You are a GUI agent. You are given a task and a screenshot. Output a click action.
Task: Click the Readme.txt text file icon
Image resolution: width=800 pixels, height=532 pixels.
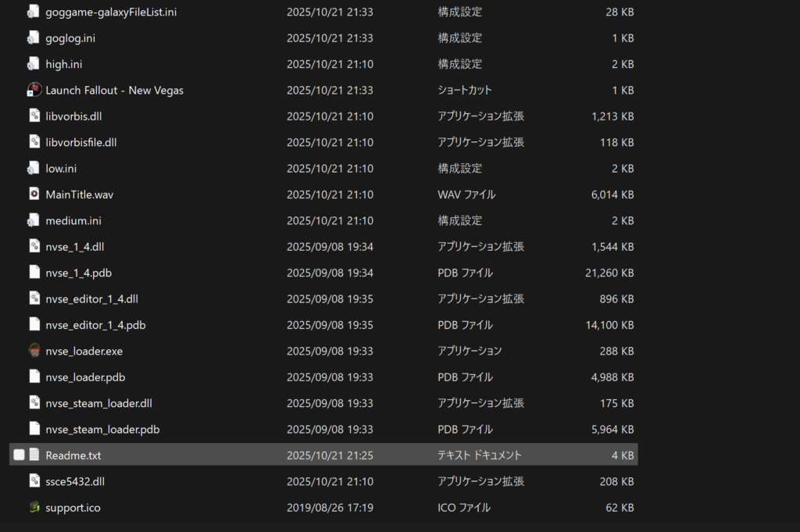[34, 455]
